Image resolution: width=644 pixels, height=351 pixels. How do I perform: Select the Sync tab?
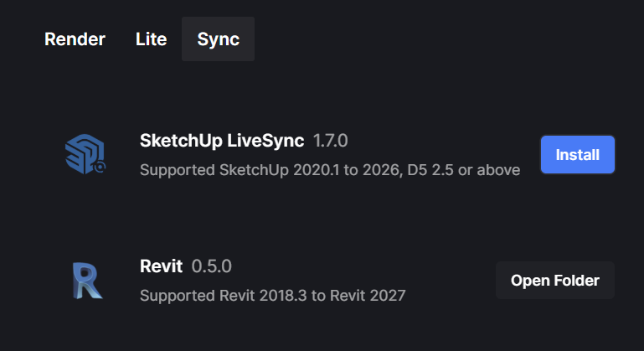[x=218, y=39]
